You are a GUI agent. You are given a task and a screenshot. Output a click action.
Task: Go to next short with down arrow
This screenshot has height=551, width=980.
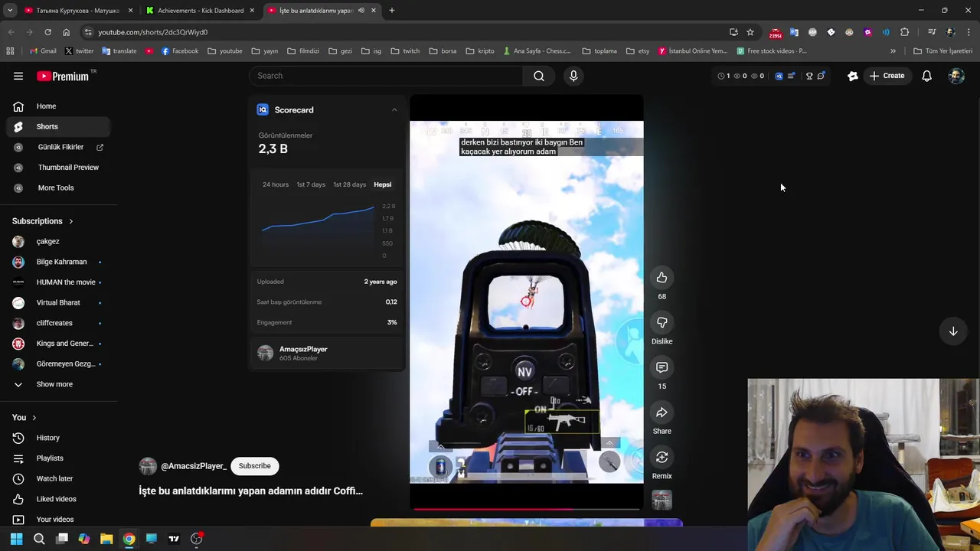pyautogui.click(x=953, y=331)
